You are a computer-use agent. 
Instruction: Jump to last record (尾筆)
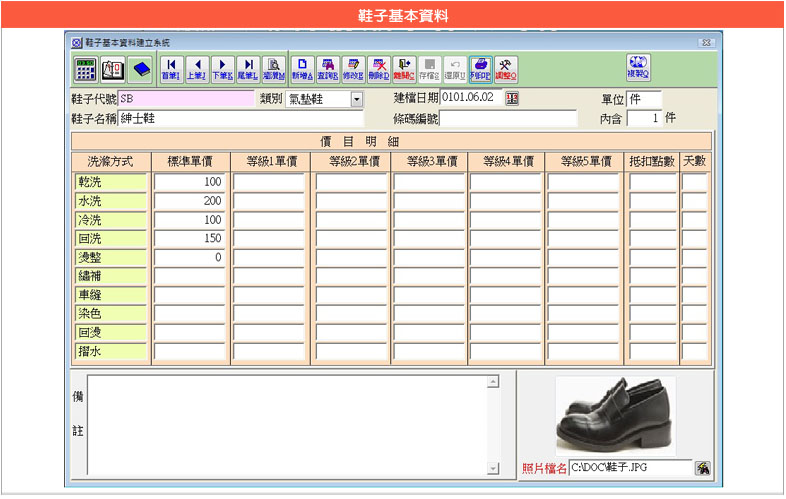[x=247, y=68]
